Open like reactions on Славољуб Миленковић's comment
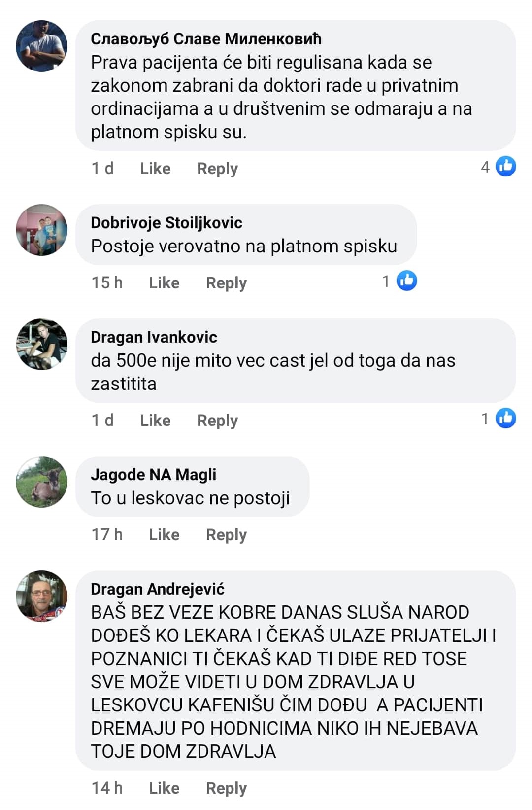Image resolution: width=532 pixels, height=810 pixels. [x=499, y=167]
